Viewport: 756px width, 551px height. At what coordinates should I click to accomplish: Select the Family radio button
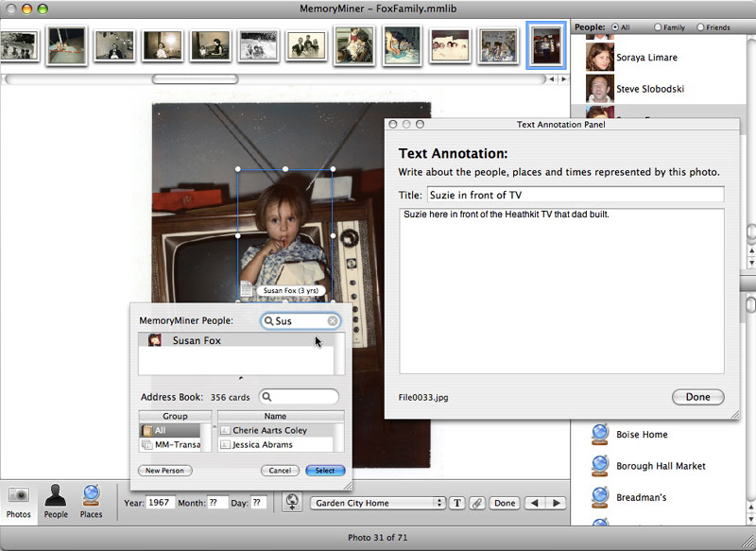(x=657, y=27)
